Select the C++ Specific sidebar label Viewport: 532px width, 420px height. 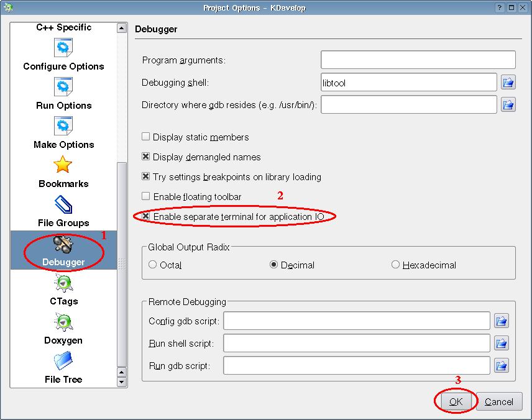pos(64,27)
